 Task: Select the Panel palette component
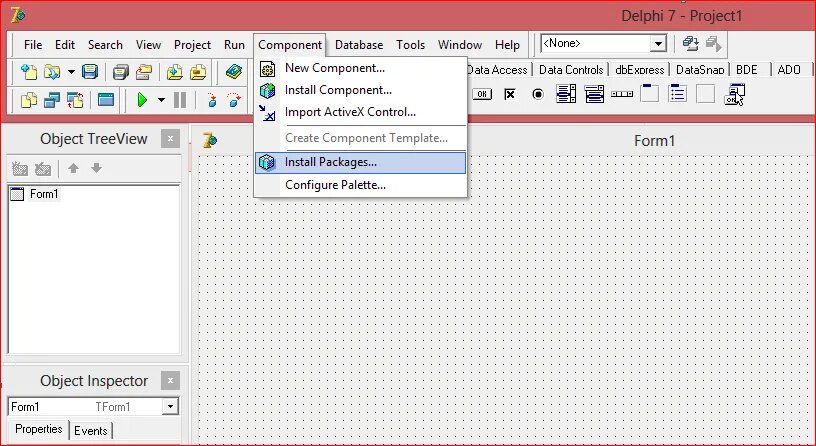tap(706, 94)
